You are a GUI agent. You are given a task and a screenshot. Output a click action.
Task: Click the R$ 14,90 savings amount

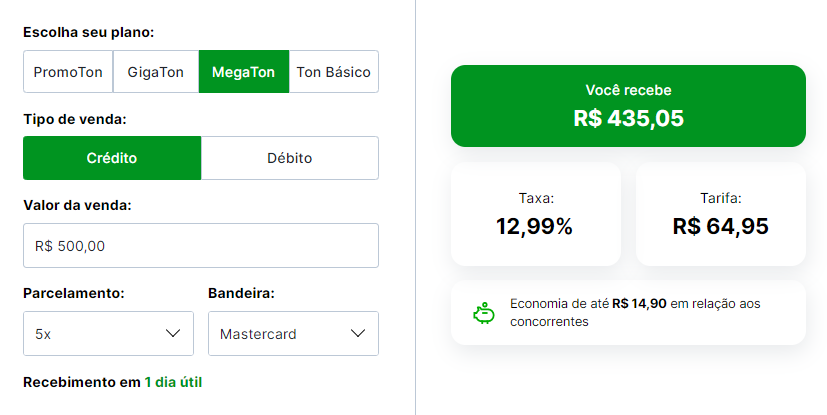639,304
